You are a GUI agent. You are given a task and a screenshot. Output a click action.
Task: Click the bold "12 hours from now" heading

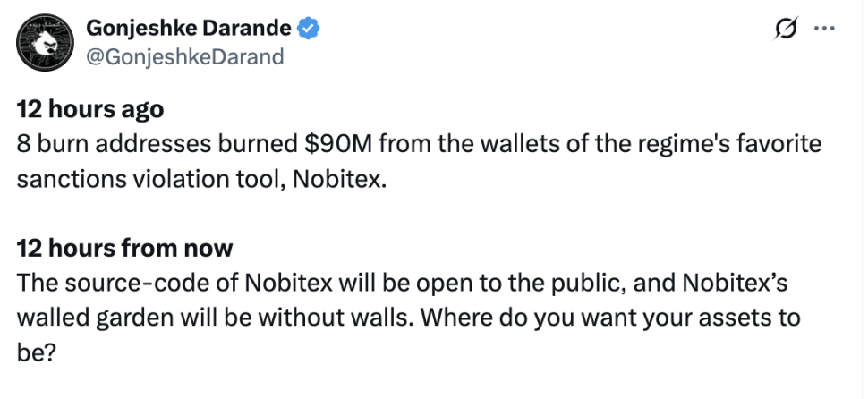[x=124, y=248]
